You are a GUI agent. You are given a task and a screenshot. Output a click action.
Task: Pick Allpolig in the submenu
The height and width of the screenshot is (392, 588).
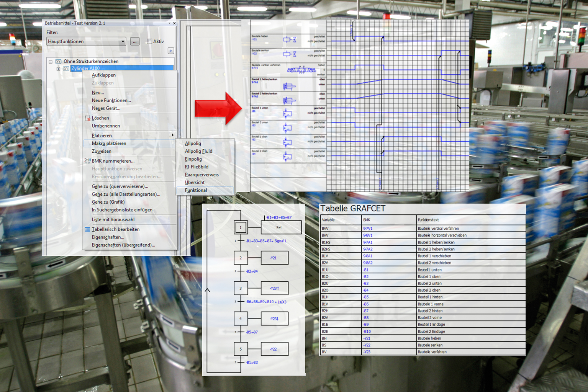pyautogui.click(x=193, y=144)
